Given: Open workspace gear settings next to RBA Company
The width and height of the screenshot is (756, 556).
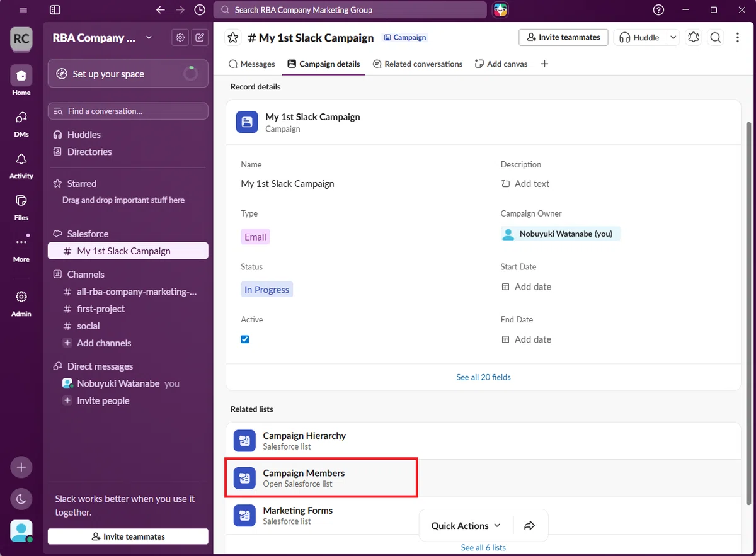Looking at the screenshot, I should coord(181,38).
